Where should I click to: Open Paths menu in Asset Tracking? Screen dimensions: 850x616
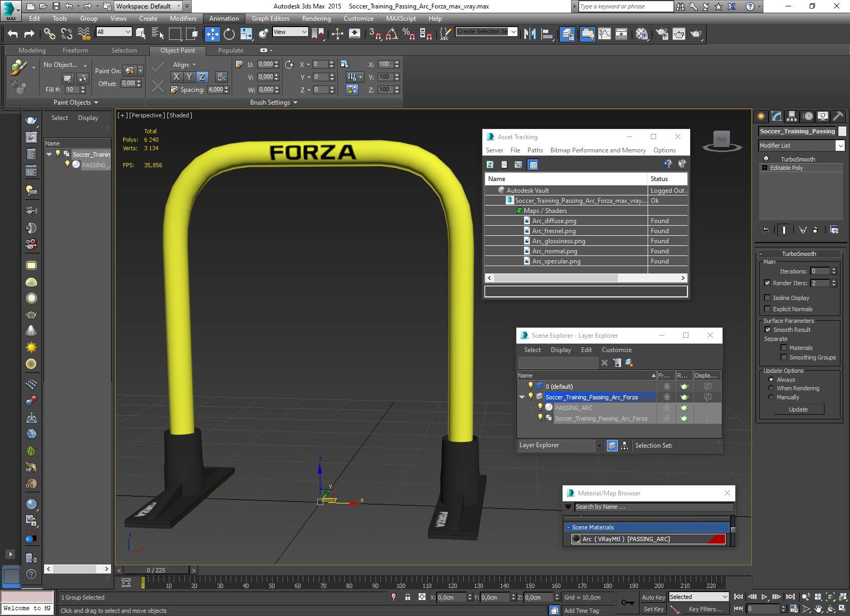(x=535, y=150)
